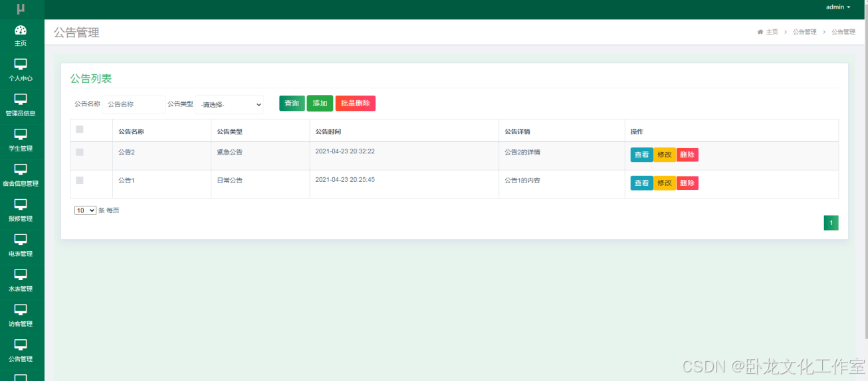Click 修改 for 公告1
The image size is (868, 381).
pos(665,183)
